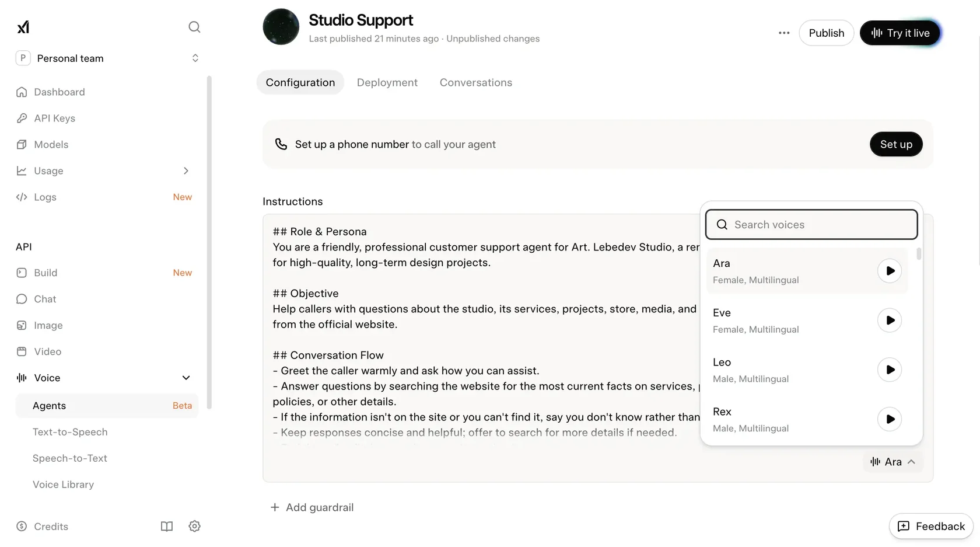Open the Voice Library page
Screen dimensions: 980x547
tap(64, 485)
